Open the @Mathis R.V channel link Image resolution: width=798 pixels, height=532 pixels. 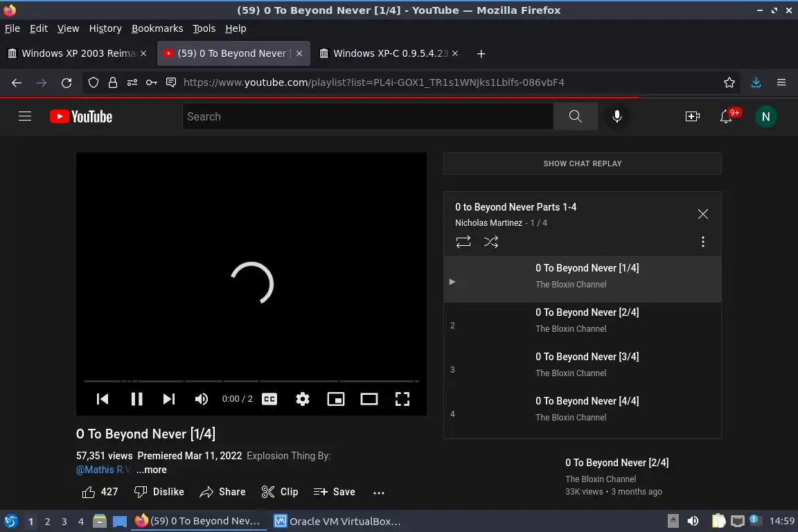(103, 470)
